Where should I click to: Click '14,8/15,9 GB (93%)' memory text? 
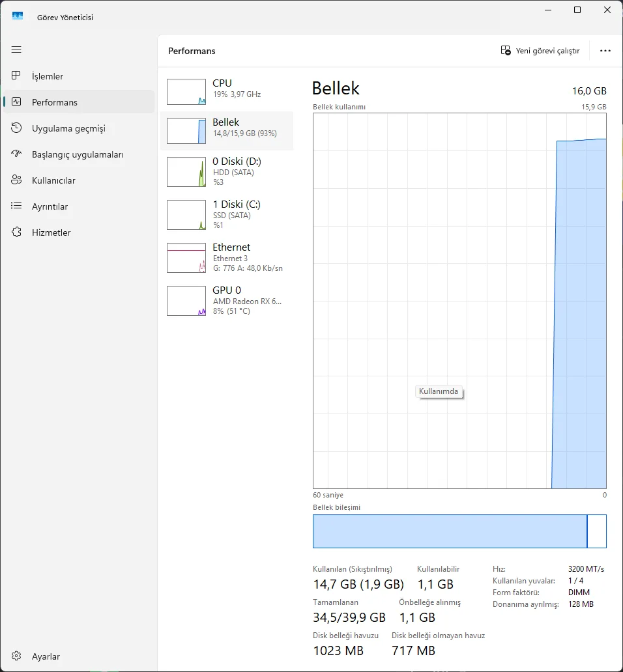[245, 133]
